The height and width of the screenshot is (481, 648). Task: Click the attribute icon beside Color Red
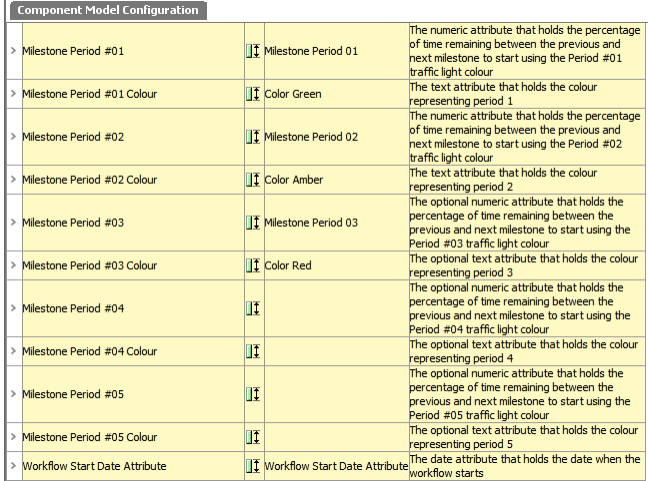(253, 265)
